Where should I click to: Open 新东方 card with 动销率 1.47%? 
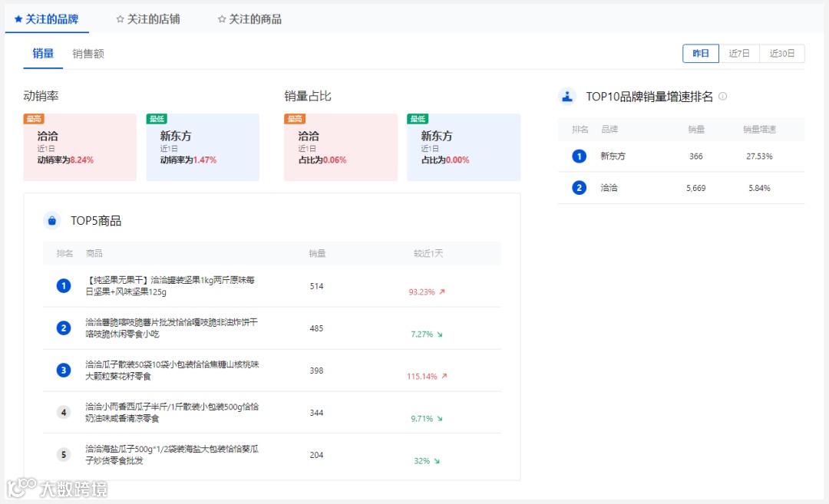click(x=203, y=147)
